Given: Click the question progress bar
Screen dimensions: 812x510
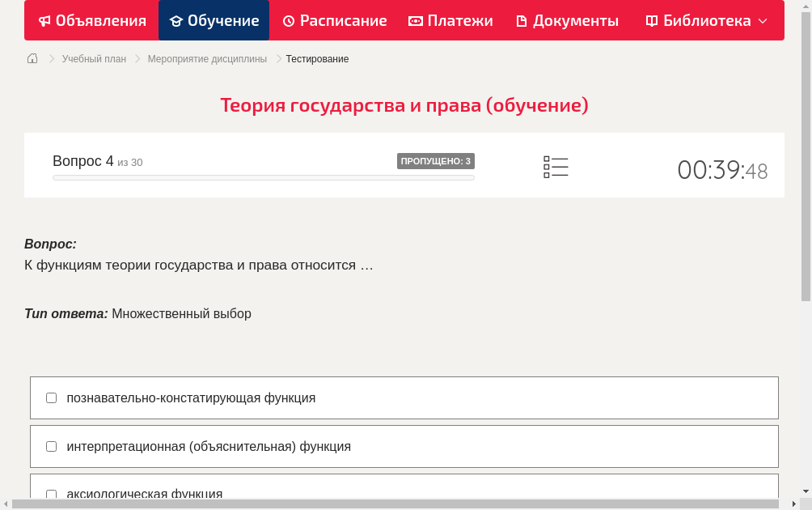Looking at the screenshot, I should pyautogui.click(x=263, y=177).
